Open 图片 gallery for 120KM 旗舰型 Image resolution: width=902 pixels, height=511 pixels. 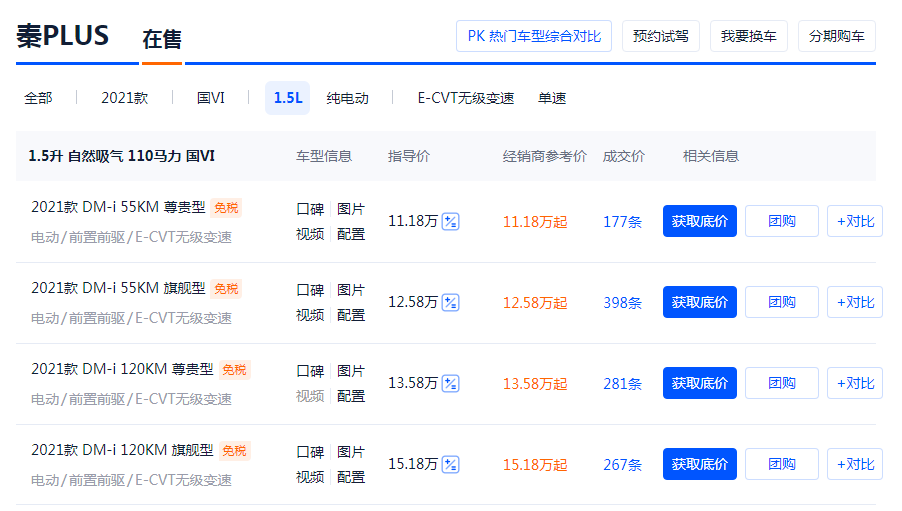[x=351, y=452]
